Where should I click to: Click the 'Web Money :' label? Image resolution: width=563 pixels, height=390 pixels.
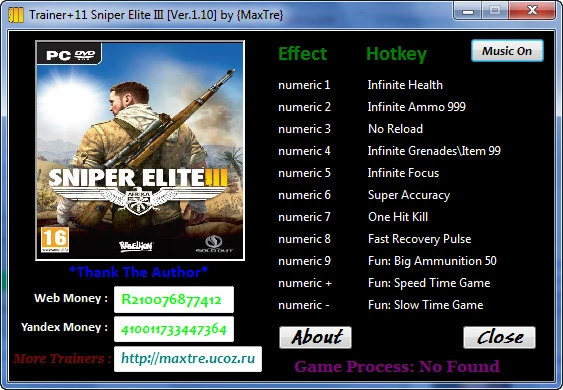[71, 298]
